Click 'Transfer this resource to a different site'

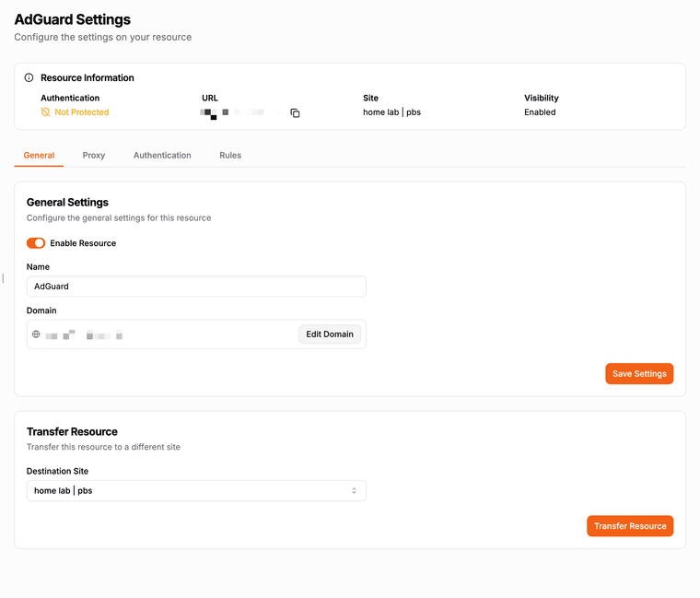click(x=103, y=447)
